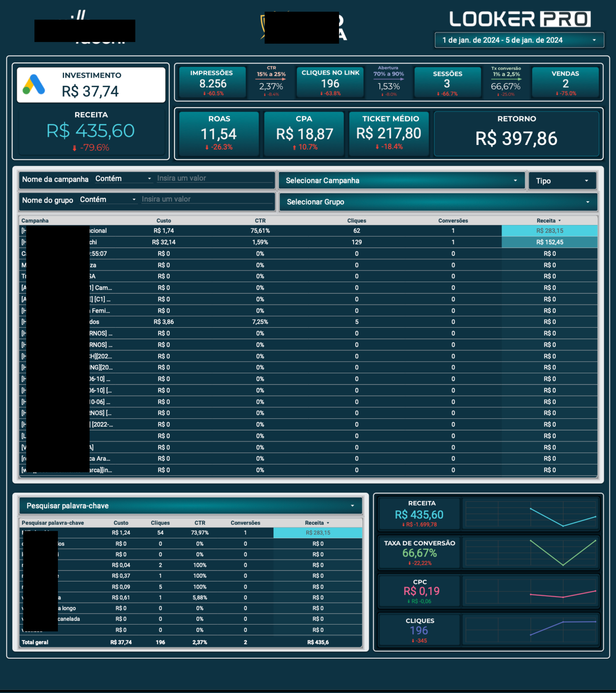Image resolution: width=616 pixels, height=693 pixels.
Task: Click the ROAS scorecard tile
Action: (219, 134)
